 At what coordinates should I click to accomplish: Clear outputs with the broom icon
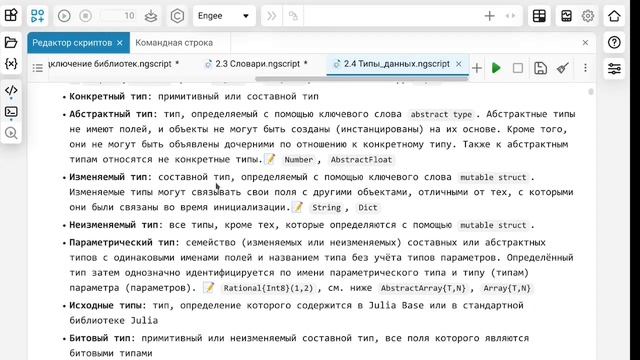[x=563, y=68]
